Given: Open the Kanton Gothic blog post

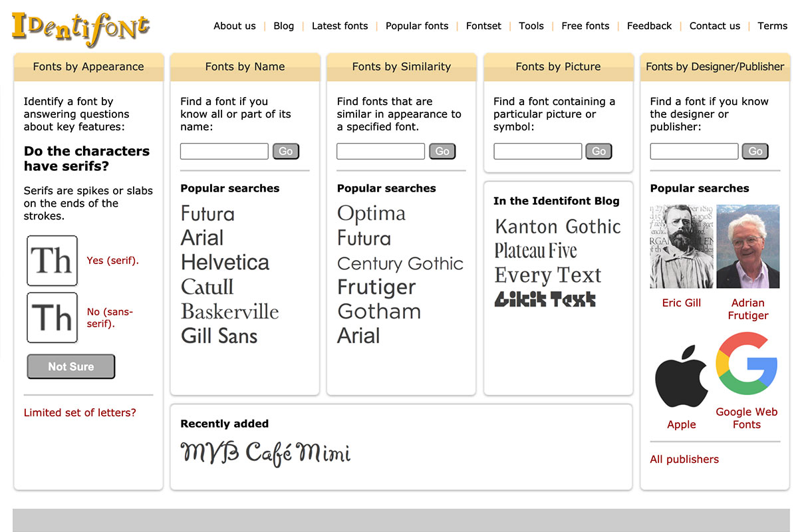Looking at the screenshot, I should point(557,227).
